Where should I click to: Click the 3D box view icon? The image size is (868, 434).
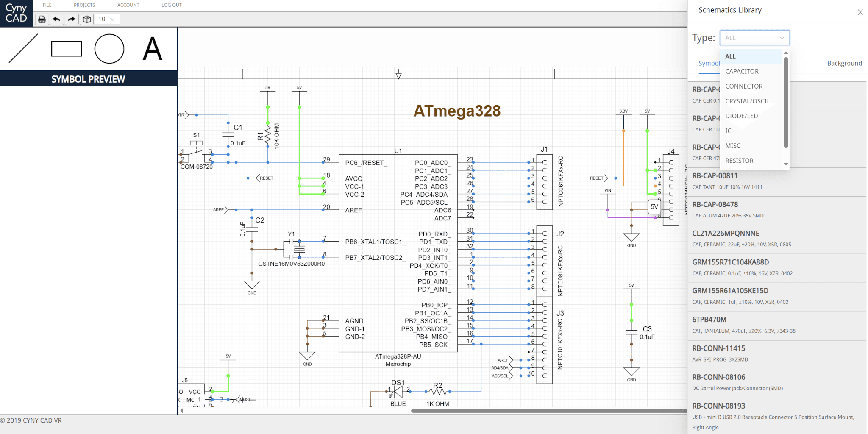coord(87,19)
